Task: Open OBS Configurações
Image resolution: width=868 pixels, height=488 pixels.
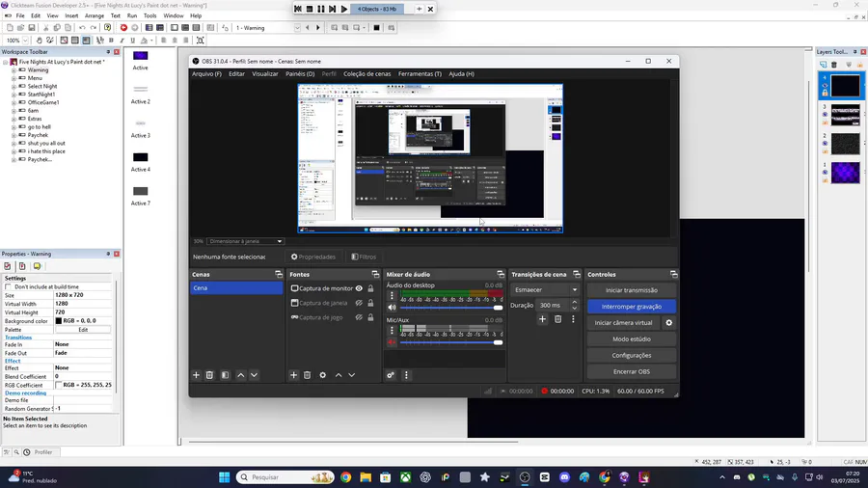Action: click(632, 355)
